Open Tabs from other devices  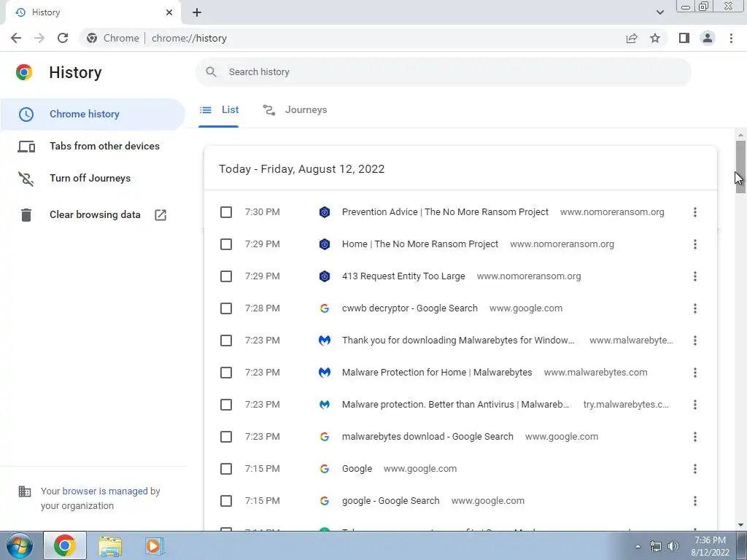point(93,146)
